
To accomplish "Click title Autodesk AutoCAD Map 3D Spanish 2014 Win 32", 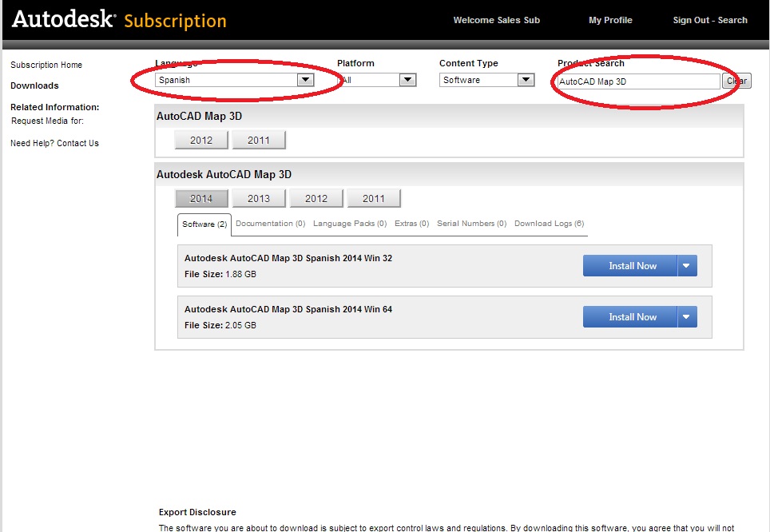I will click(x=288, y=258).
